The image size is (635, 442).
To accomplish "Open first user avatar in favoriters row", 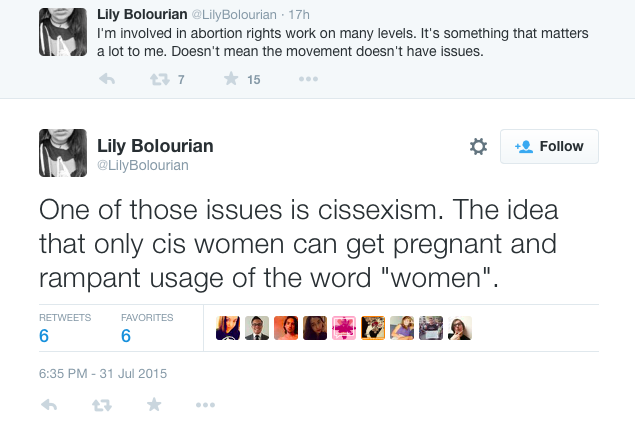I will 228,328.
